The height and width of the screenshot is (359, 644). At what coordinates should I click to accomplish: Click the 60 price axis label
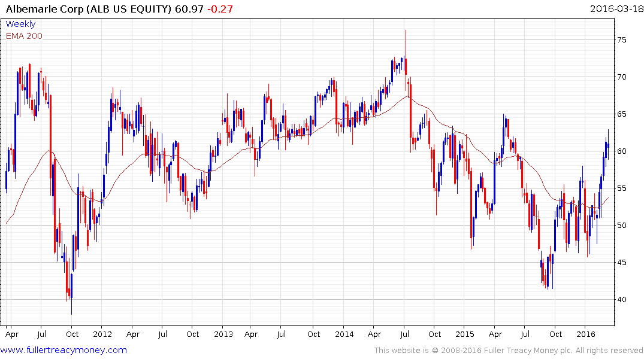(x=621, y=151)
